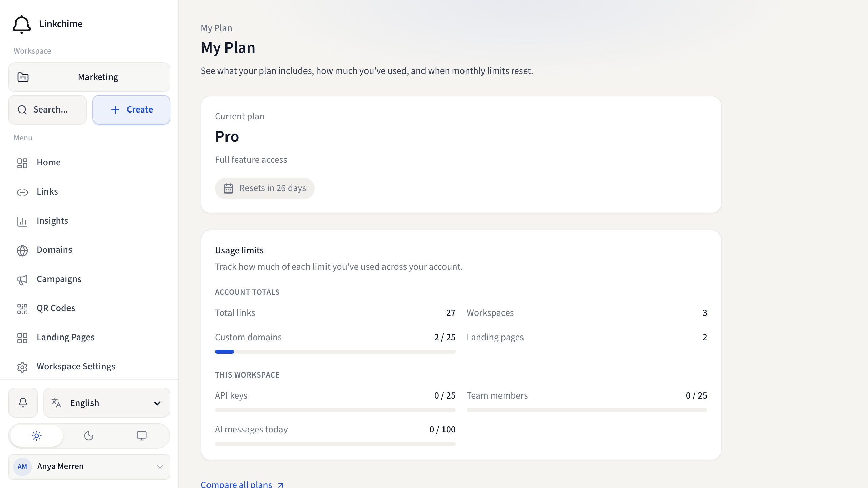Screen dimensions: 868x488
Task: Click the AI messages today progress bar
Action: pyautogui.click(x=335, y=444)
